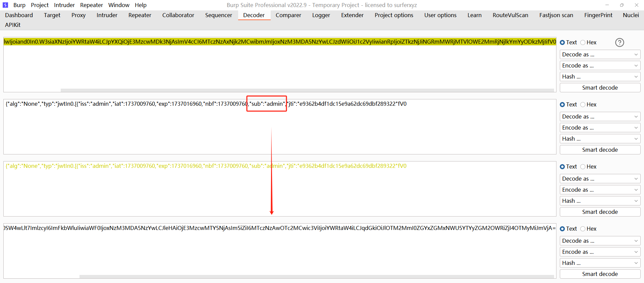The width and height of the screenshot is (644, 283).
Task: Switch to the Sequencer tab
Action: click(219, 15)
